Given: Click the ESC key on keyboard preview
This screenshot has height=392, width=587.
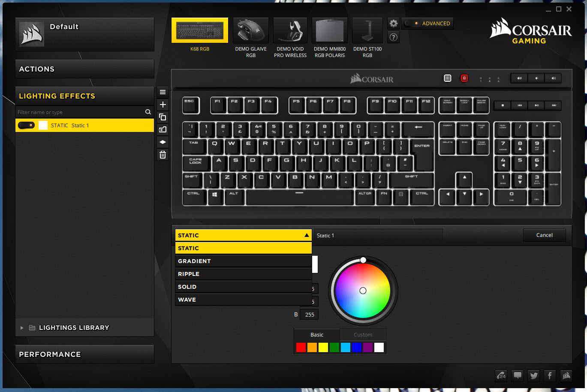Looking at the screenshot, I should pos(191,105).
